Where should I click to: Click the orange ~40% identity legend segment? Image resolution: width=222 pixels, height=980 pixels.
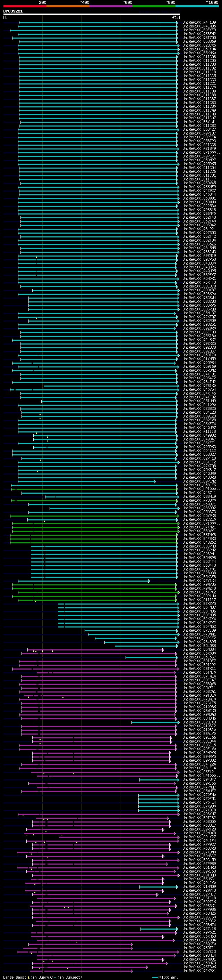(x=68, y=6)
